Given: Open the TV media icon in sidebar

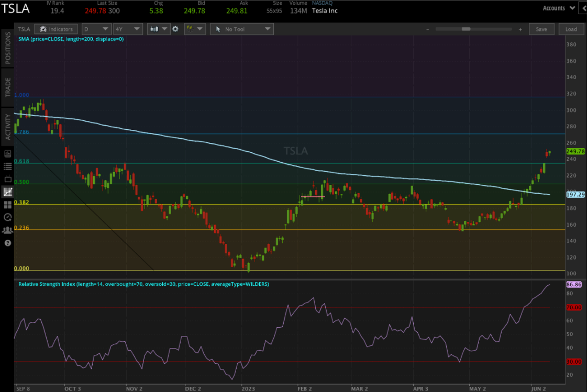Looking at the screenshot, I should pos(7,179).
